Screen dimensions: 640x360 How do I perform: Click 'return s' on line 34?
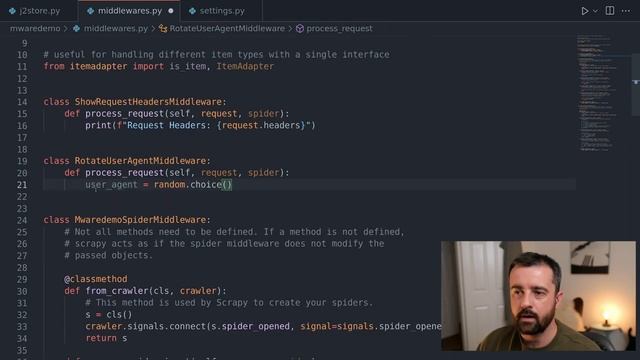click(x=106, y=338)
